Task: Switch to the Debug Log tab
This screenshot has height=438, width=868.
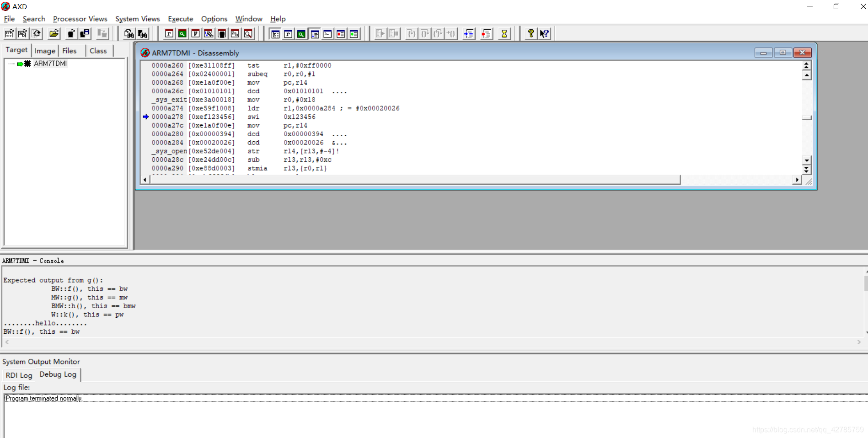Action: (58, 374)
